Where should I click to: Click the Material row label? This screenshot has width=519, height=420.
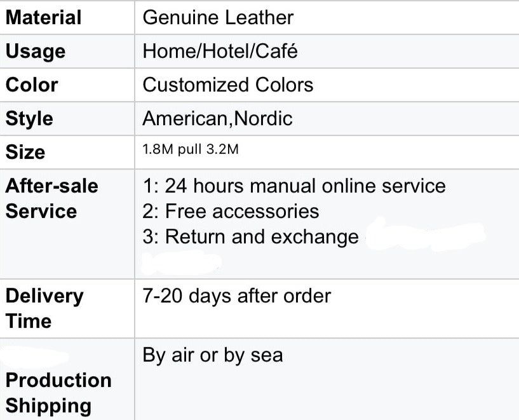(x=43, y=18)
